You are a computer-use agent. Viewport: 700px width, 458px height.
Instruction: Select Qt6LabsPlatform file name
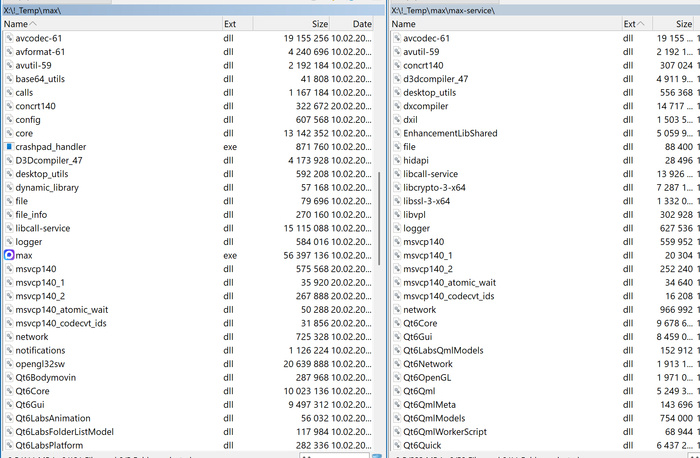[49, 445]
